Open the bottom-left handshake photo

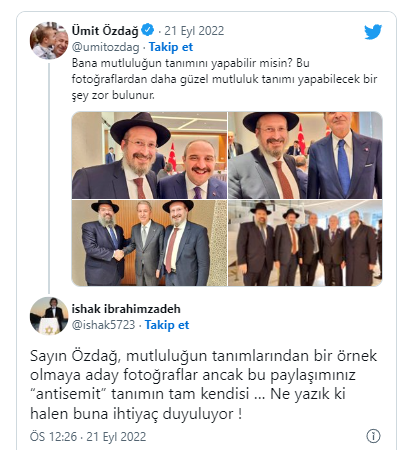[x=149, y=243]
